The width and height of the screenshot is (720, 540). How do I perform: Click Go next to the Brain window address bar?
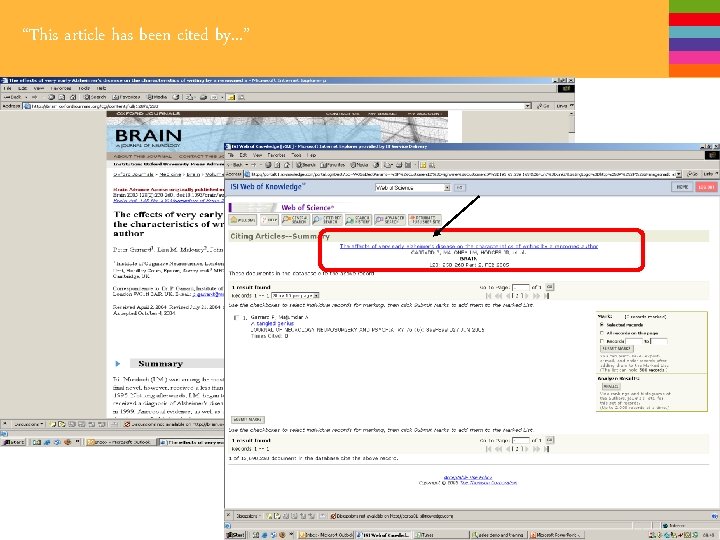[543, 106]
